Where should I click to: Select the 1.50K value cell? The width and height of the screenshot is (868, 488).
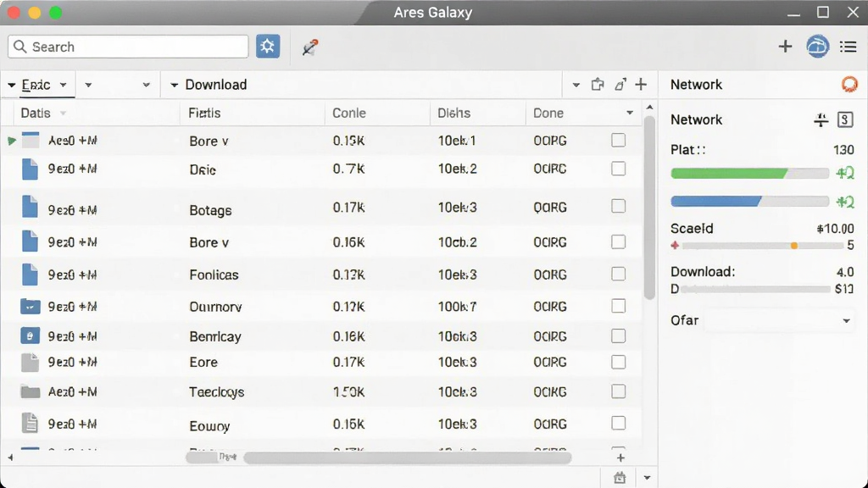(348, 391)
